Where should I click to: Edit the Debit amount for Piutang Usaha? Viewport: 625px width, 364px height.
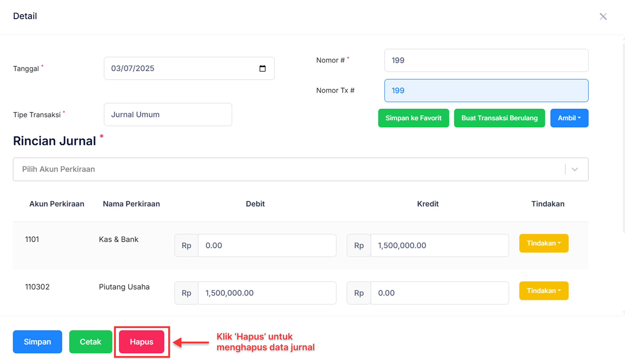[x=267, y=293]
